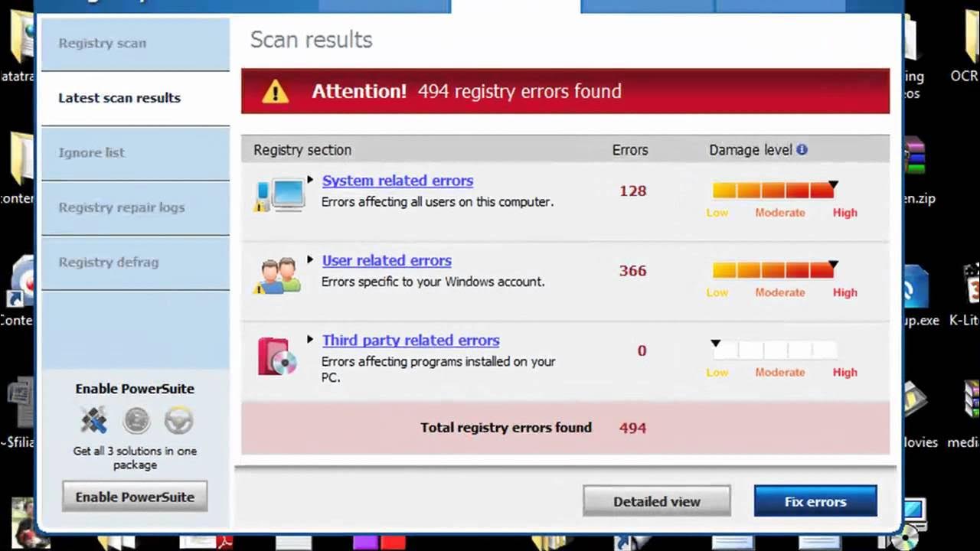Open User related errors link
The image size is (980, 551).
(387, 260)
